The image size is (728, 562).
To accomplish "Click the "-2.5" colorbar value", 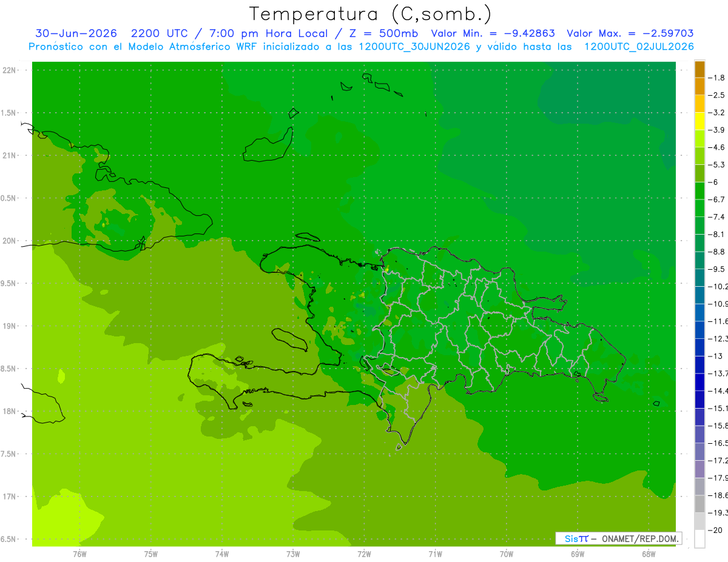I will tap(718, 95).
